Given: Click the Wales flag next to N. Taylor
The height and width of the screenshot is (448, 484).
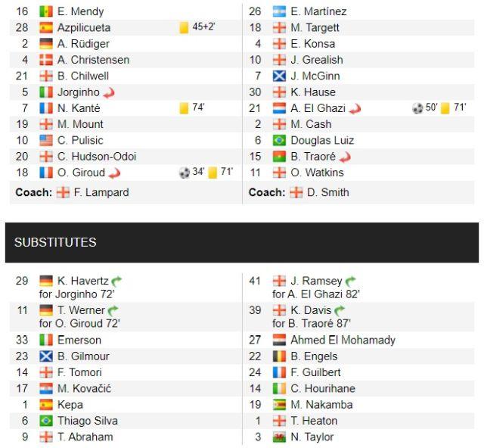Looking at the screenshot, I should (x=279, y=437).
